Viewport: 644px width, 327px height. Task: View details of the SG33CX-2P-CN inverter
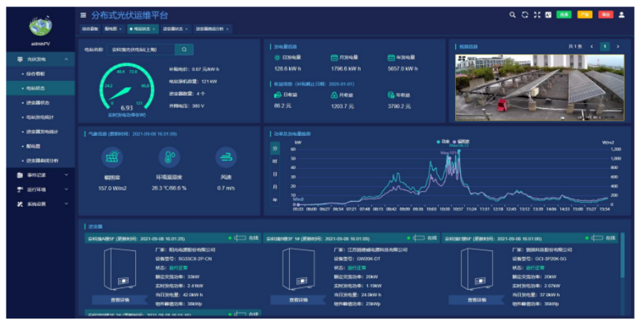coord(119,300)
